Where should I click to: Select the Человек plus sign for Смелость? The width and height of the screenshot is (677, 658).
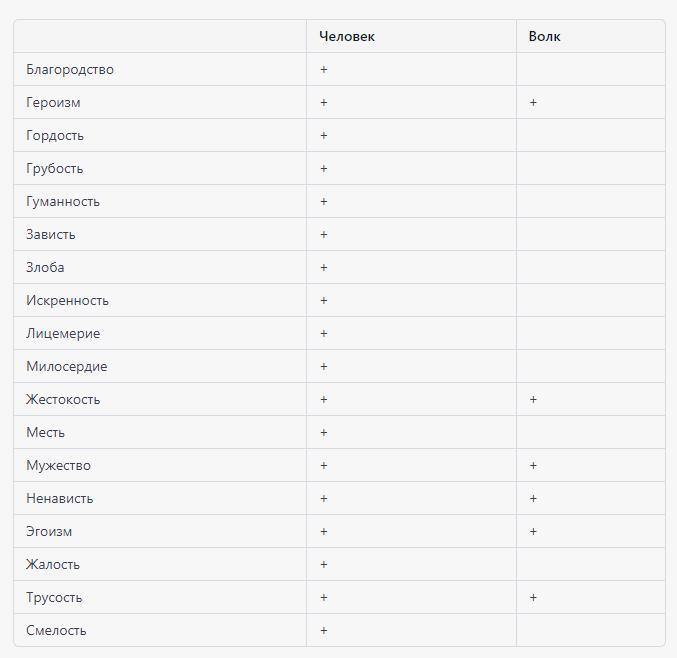pos(324,631)
